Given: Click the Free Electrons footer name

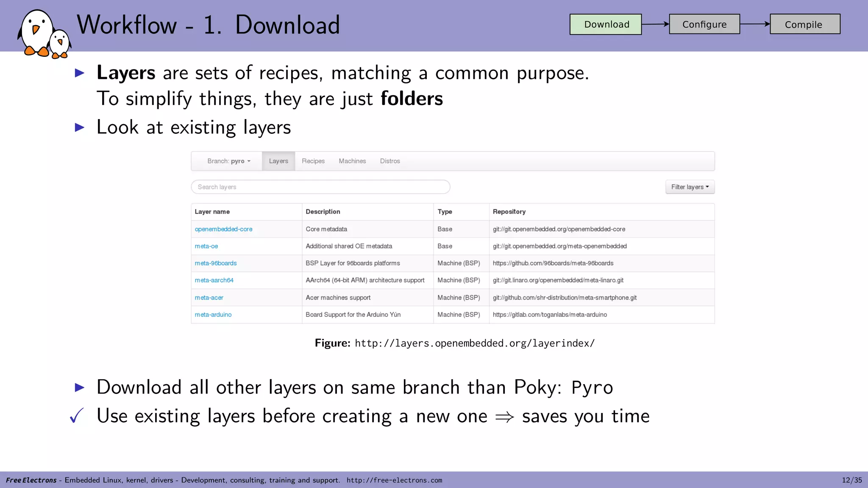Looking at the screenshot, I should click(31, 480).
